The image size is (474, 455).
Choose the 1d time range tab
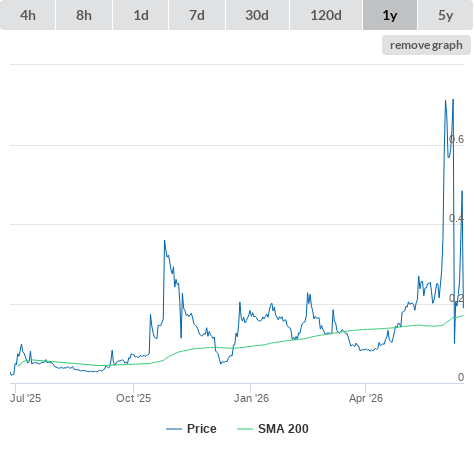tap(141, 15)
